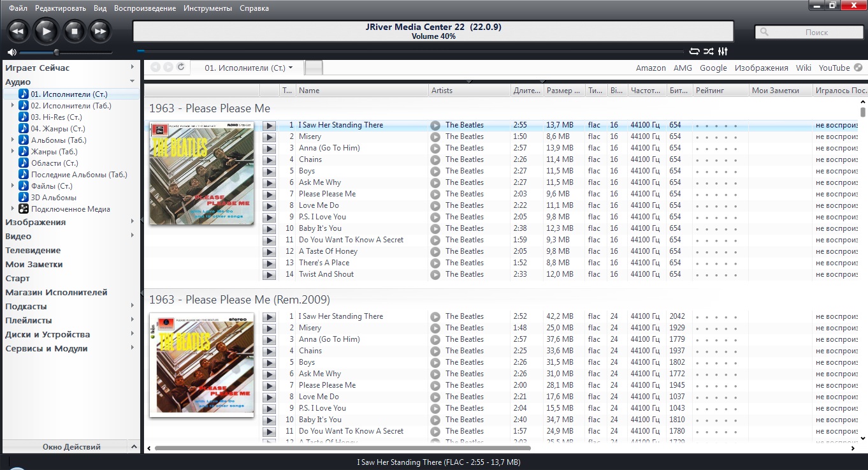Open the Инструменты menu
Image resolution: width=868 pixels, height=470 pixels.
coord(208,8)
